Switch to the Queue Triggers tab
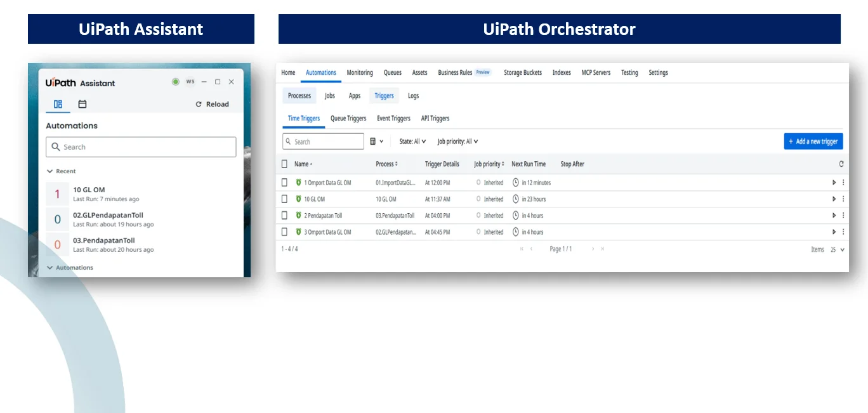This screenshot has width=868, height=413. (348, 119)
